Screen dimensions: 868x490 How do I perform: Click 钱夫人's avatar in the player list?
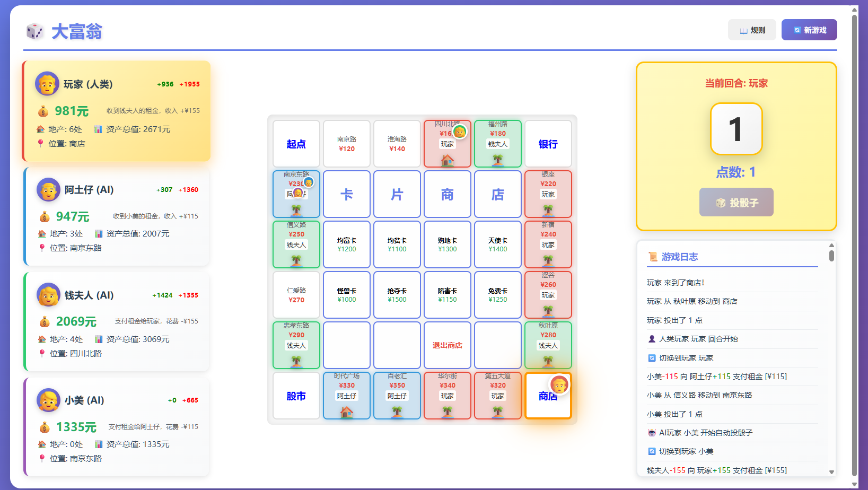click(x=48, y=295)
